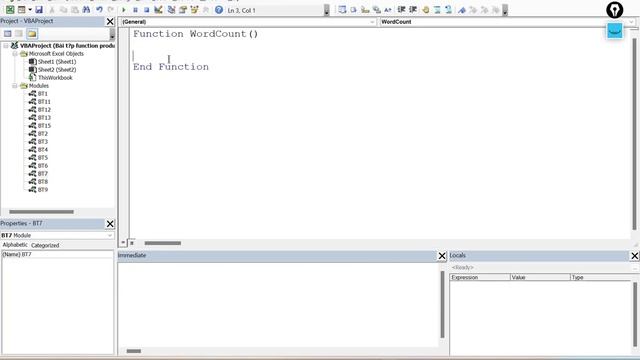Click the Full Module View button
This screenshot has width=640, height=360.
coord(131,243)
